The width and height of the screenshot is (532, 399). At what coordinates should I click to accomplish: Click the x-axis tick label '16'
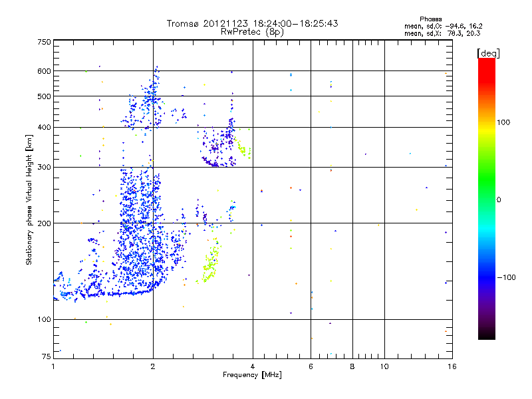(452, 366)
